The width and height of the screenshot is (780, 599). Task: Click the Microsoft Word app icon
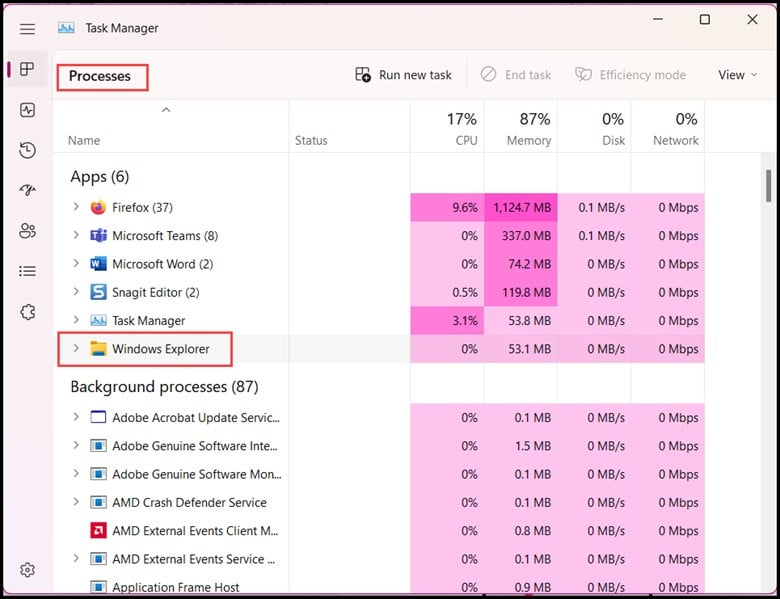tap(98, 264)
